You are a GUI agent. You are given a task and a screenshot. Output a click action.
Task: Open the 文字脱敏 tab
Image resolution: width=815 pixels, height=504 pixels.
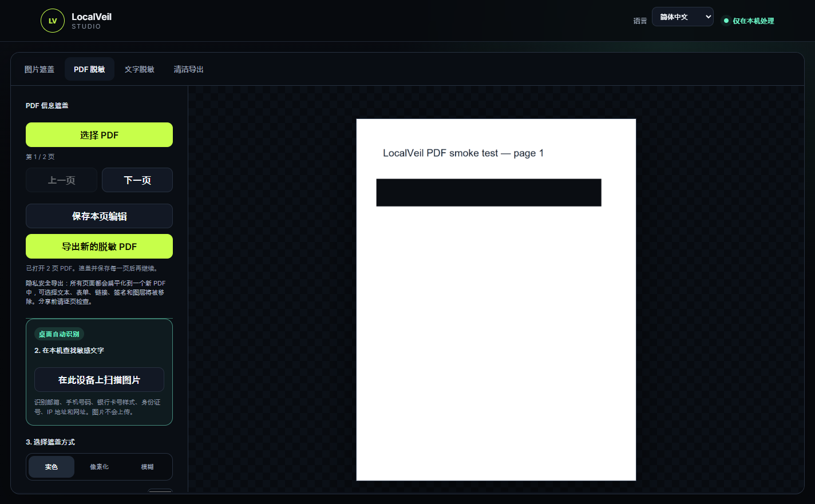[x=140, y=69]
